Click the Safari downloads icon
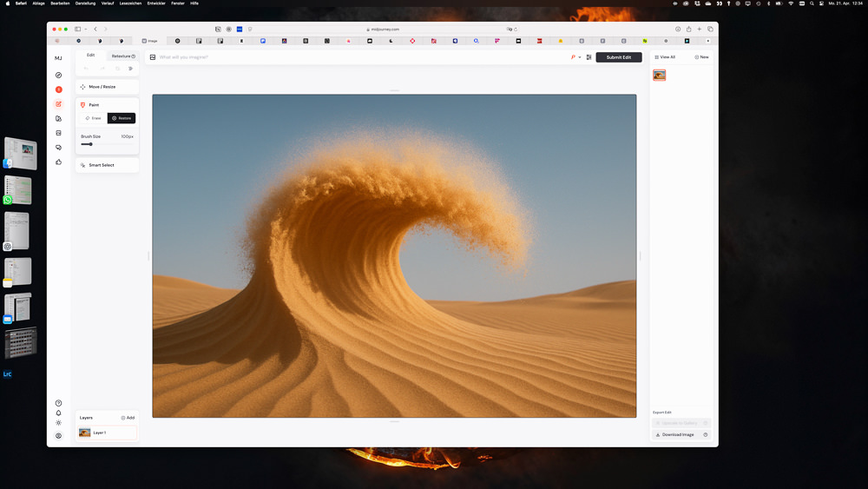The image size is (868, 489). click(678, 29)
